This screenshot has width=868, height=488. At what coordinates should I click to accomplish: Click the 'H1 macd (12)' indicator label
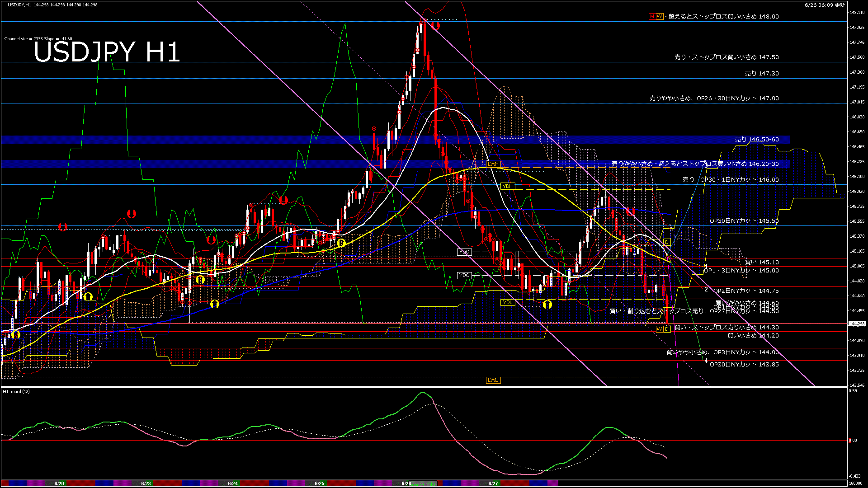(16, 391)
